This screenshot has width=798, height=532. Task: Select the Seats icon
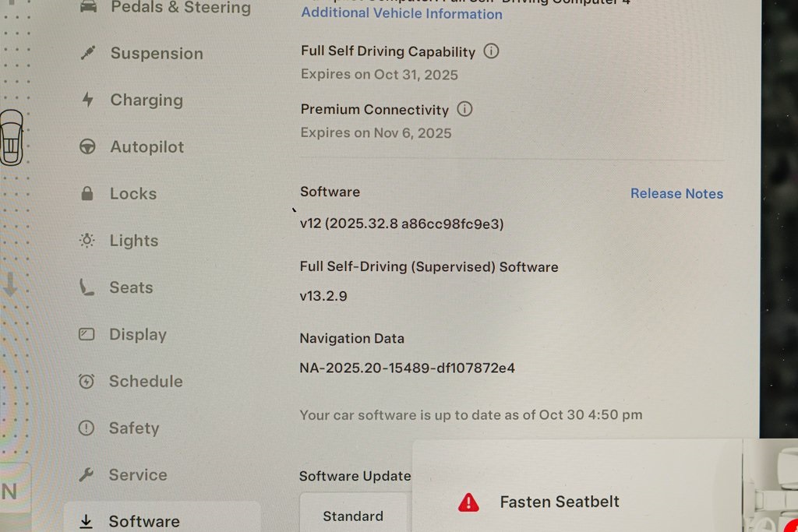[x=86, y=287]
